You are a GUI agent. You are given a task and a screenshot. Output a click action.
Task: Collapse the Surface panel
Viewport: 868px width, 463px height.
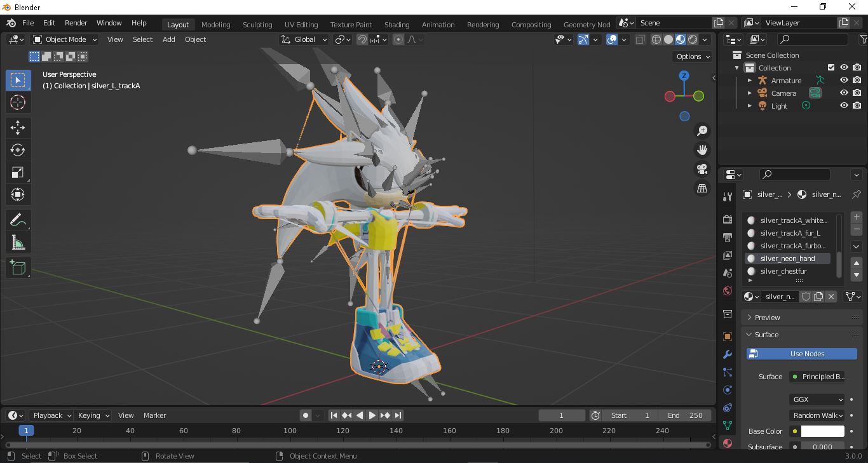(802, 335)
